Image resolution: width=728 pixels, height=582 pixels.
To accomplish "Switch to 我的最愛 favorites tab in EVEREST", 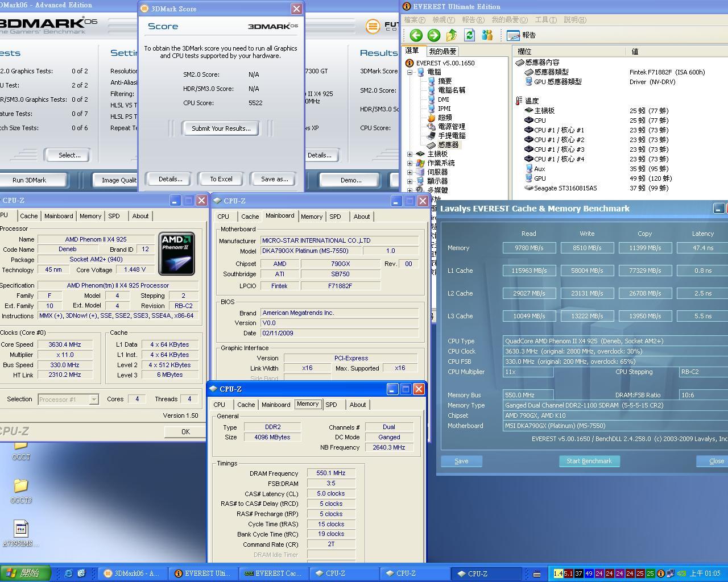I will click(x=442, y=51).
